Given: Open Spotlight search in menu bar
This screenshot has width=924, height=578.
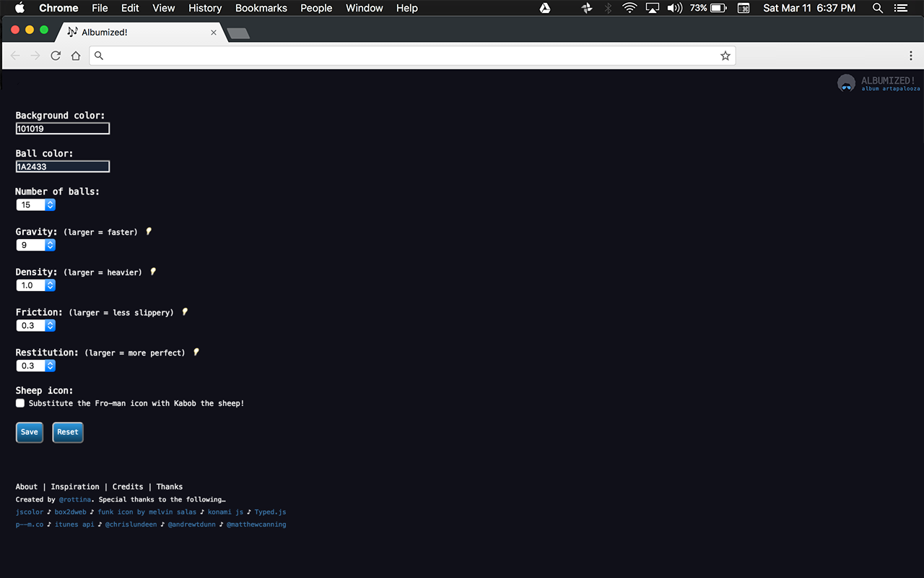Looking at the screenshot, I should coord(878,8).
